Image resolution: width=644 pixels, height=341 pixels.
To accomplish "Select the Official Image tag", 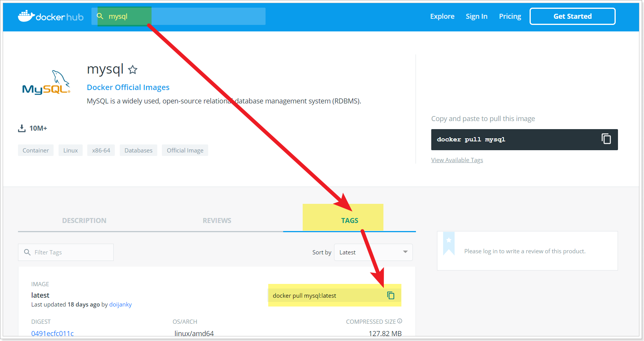I will pos(185,151).
